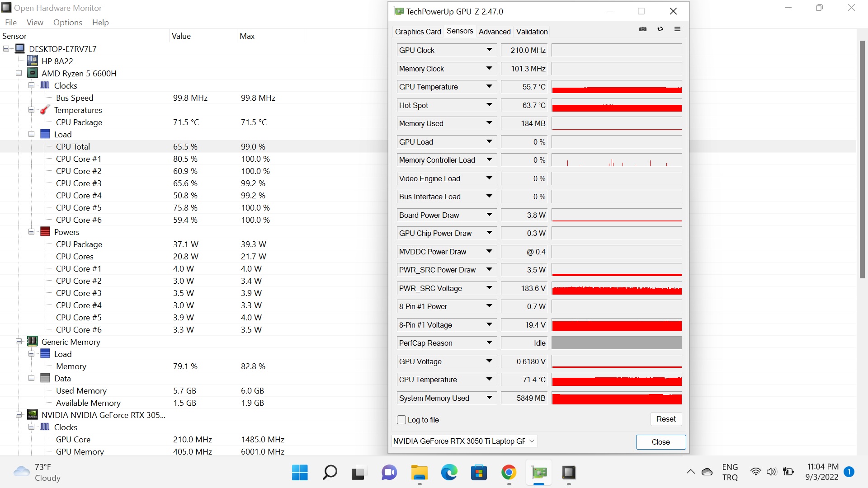This screenshot has width=868, height=488.
Task: Open the GPU-Z hamburger menu
Action: [x=678, y=28]
